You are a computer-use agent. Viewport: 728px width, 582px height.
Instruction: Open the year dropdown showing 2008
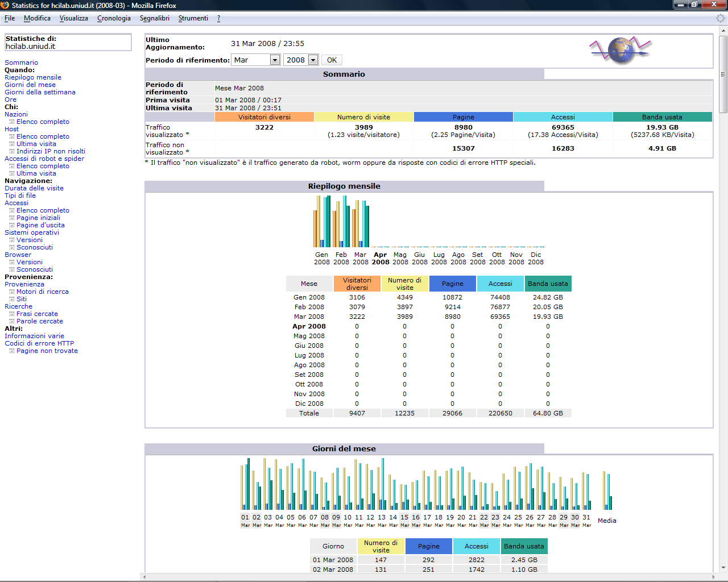[x=300, y=60]
